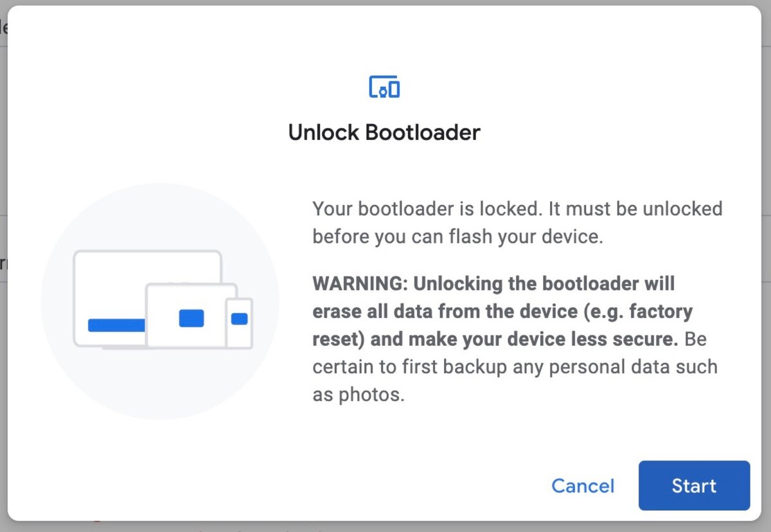Click the Start button
Screen dimensions: 771x532
pos(694,486)
